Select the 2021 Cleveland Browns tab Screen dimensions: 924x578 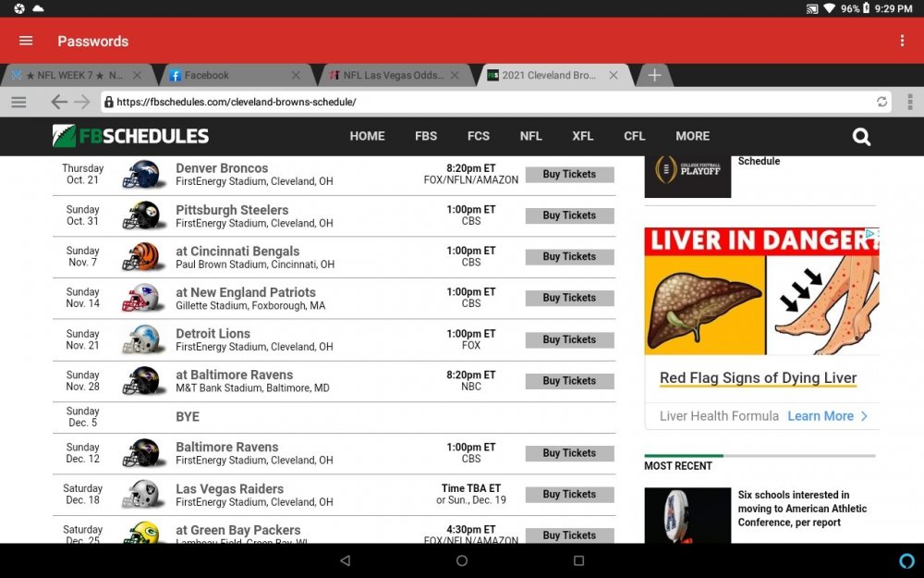[551, 76]
